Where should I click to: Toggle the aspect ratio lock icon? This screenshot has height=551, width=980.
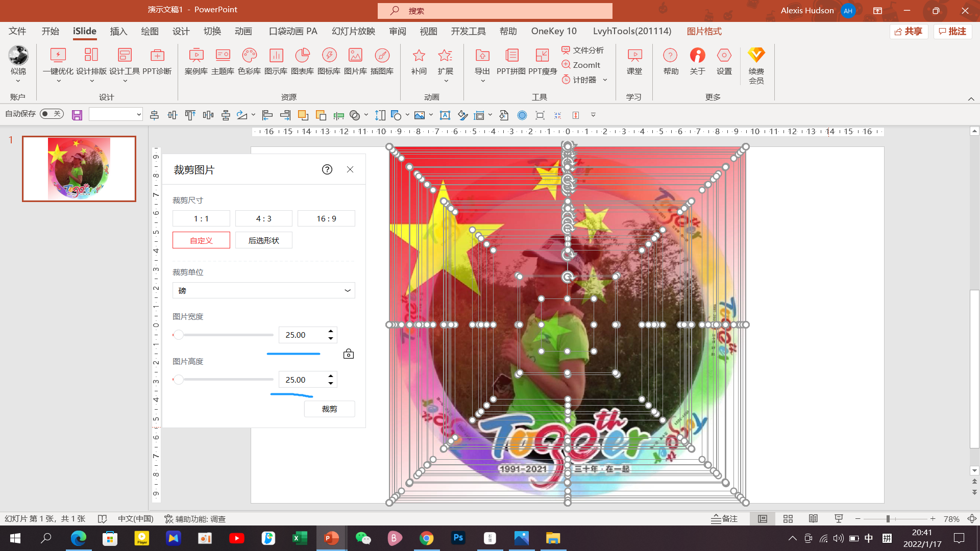pyautogui.click(x=349, y=354)
